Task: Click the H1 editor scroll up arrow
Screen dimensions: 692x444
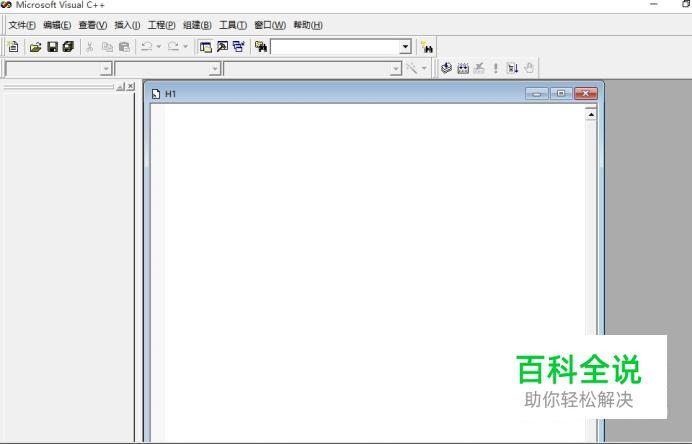Action: (x=591, y=115)
